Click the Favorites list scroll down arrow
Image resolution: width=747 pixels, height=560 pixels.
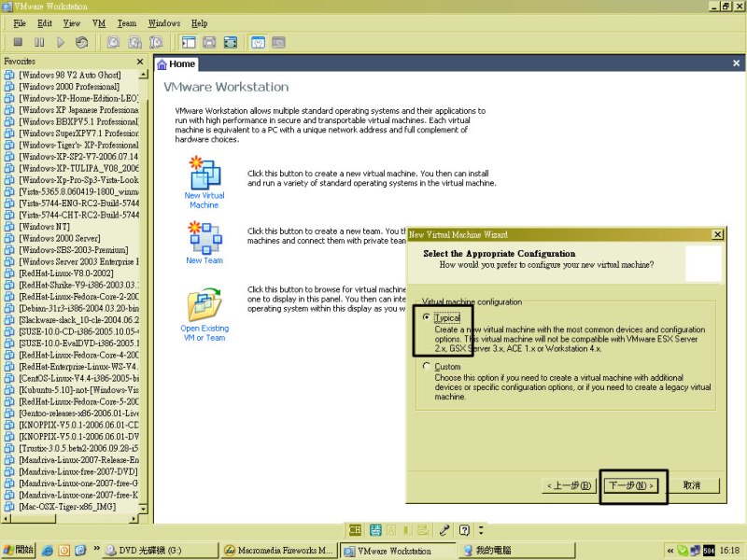pos(143,509)
